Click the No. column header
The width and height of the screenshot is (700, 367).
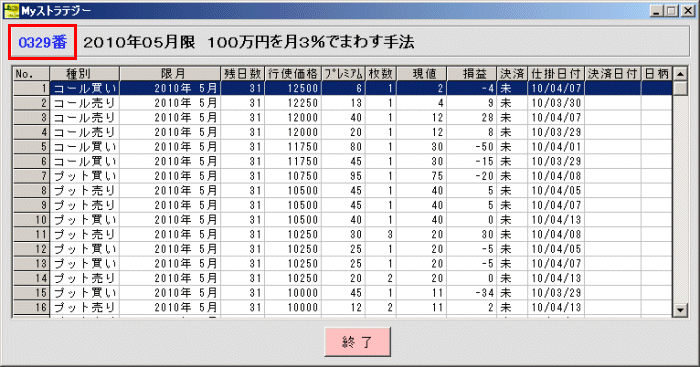31,74
